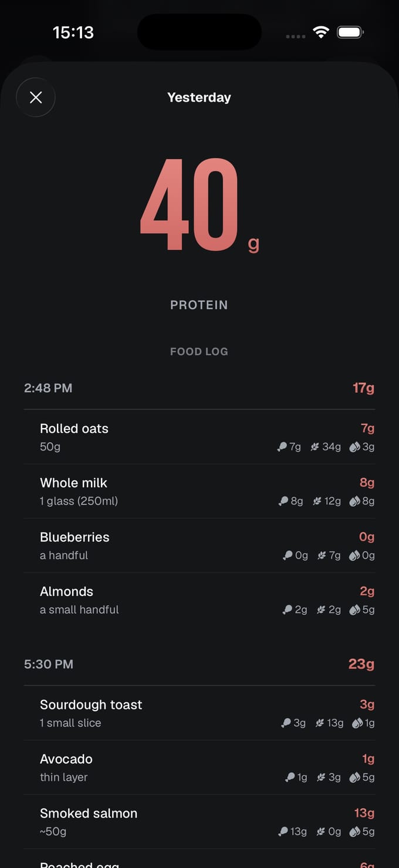This screenshot has width=399, height=868.
Task: Tap the FOOD LOG section label
Action: click(x=199, y=351)
